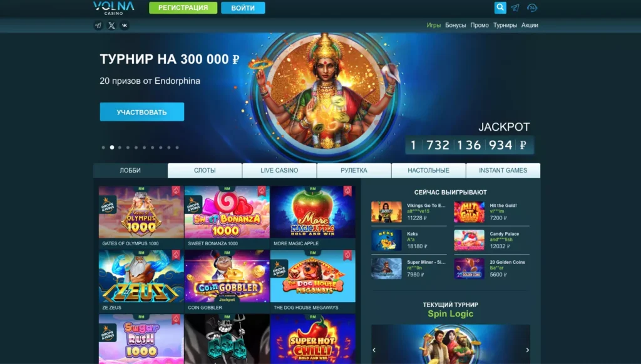Click the РЕГИСТРАЦИЯ button

pyautogui.click(x=183, y=8)
